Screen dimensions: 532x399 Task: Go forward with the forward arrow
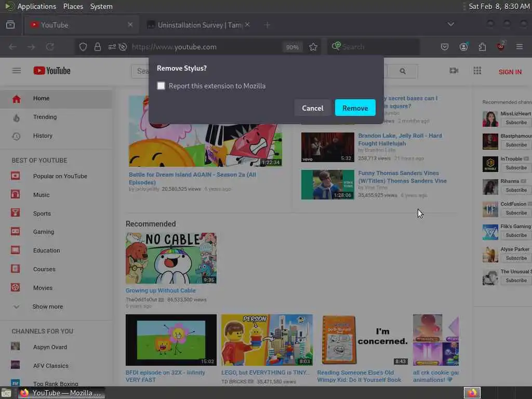pos(31,47)
